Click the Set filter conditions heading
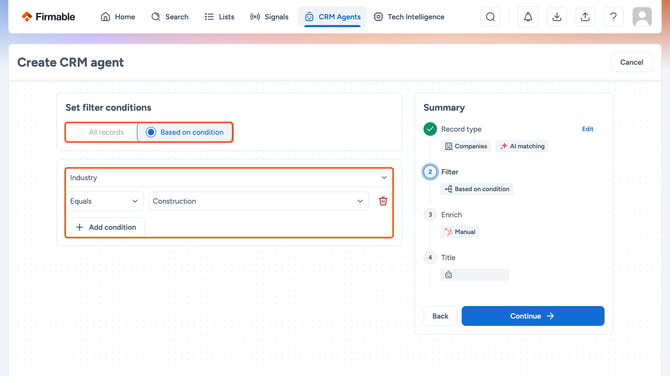670x376 pixels. click(108, 108)
